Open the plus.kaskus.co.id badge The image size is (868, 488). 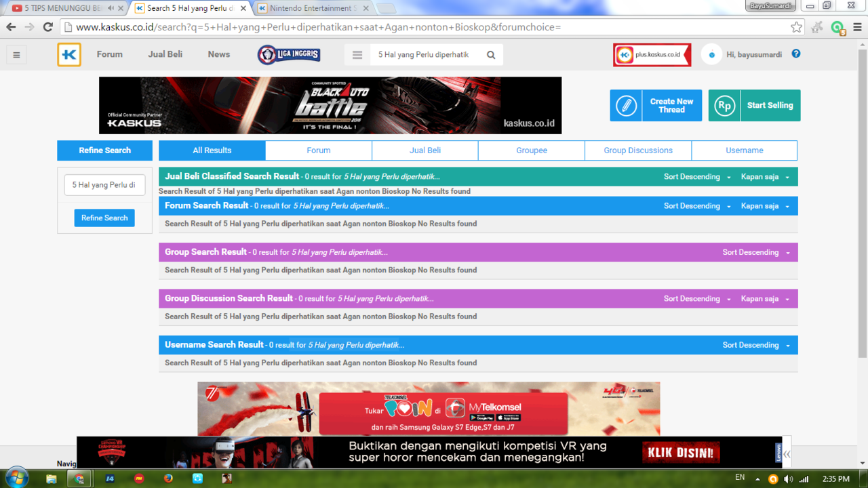[x=652, y=55]
